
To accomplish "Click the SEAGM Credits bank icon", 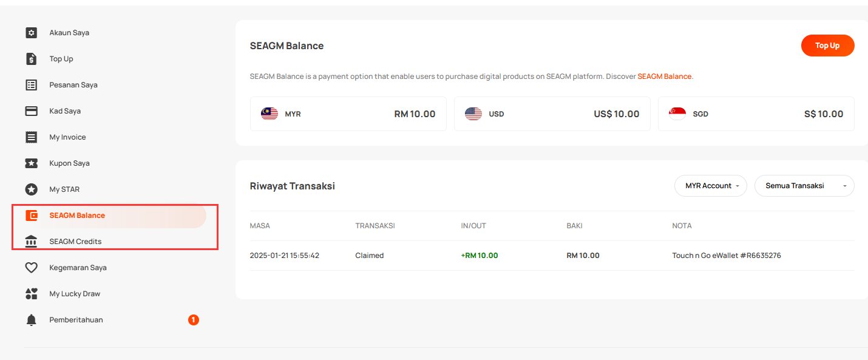I will tap(32, 242).
